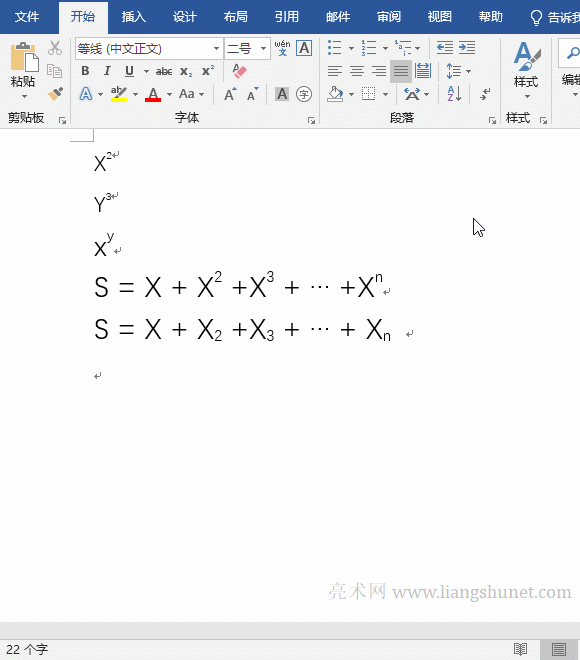Open the Styles pane launcher
The height and width of the screenshot is (660, 580).
[543, 121]
